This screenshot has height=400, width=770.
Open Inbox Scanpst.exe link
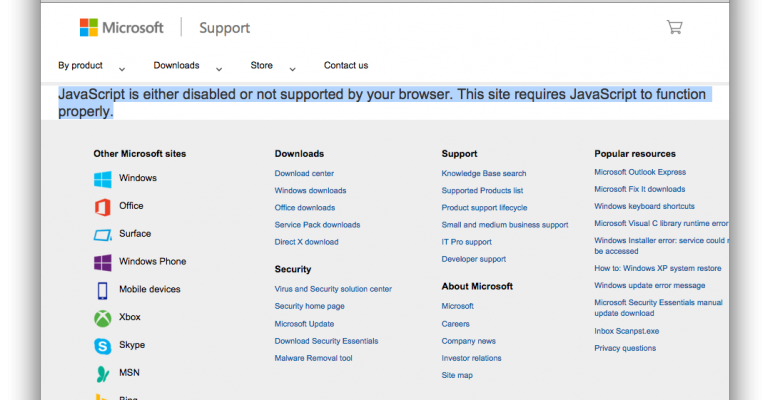[x=627, y=331]
